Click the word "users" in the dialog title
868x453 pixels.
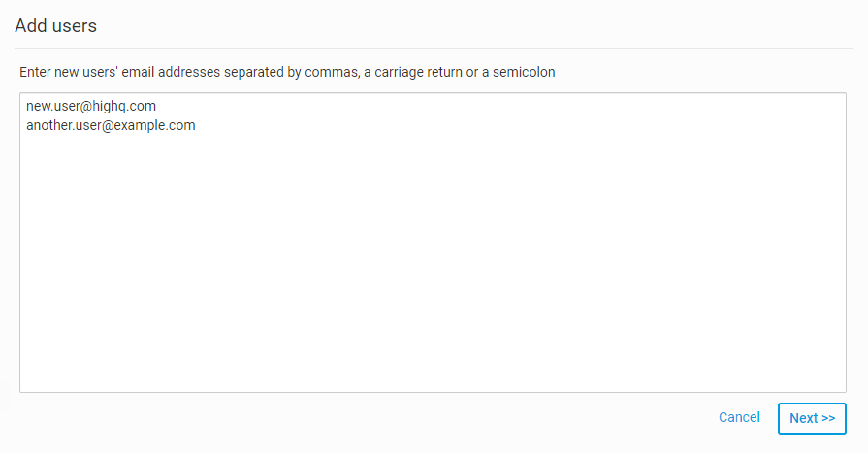(x=74, y=26)
